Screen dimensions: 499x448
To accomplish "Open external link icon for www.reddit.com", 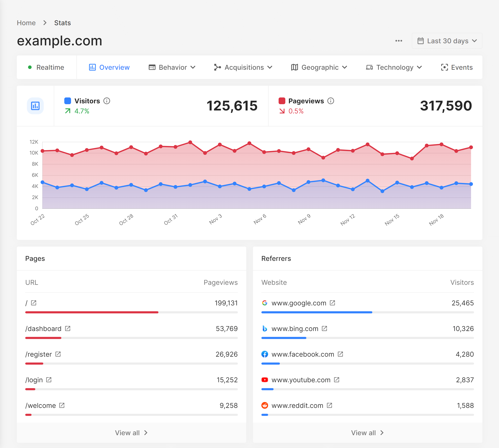I will point(329,405).
